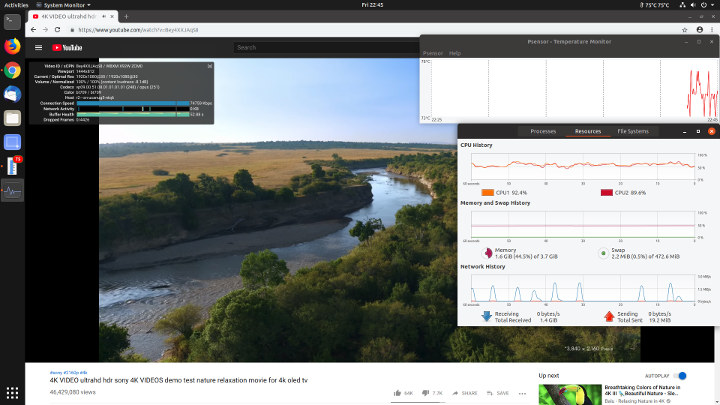720x405 pixels.
Task: Dislike the video with thumbs down
Action: click(425, 393)
